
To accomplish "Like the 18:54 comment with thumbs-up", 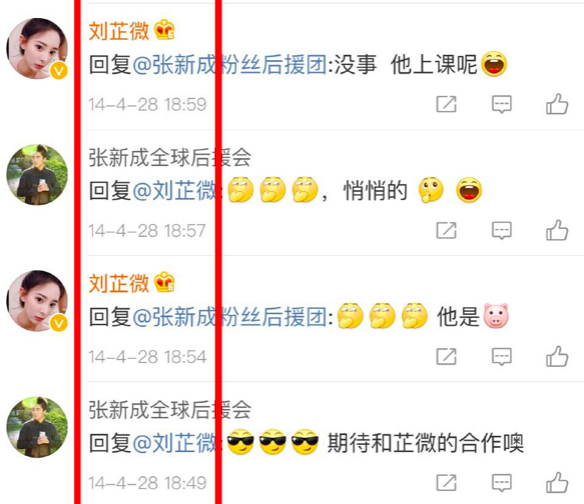I will tap(557, 356).
